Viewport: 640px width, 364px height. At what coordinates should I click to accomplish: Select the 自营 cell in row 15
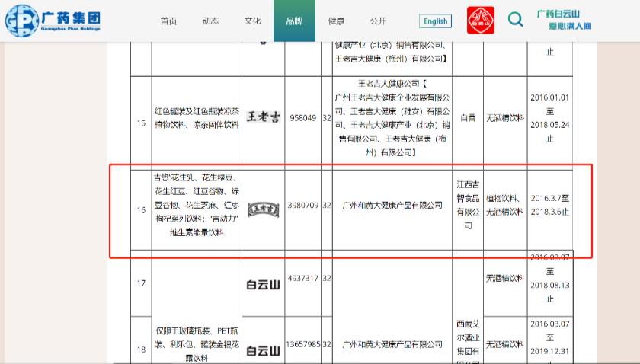click(468, 118)
